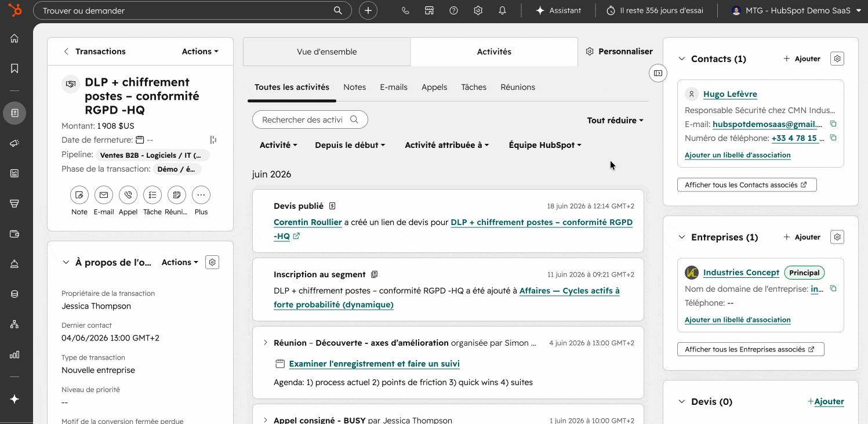Open the CRM icon in left sidebar
868x424 pixels.
tap(14, 113)
